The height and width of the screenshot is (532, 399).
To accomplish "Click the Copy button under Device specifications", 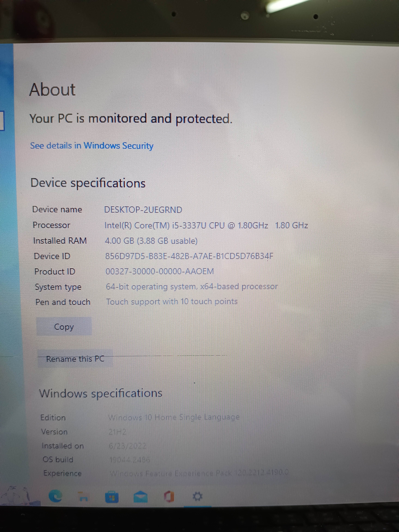I will pyautogui.click(x=64, y=327).
